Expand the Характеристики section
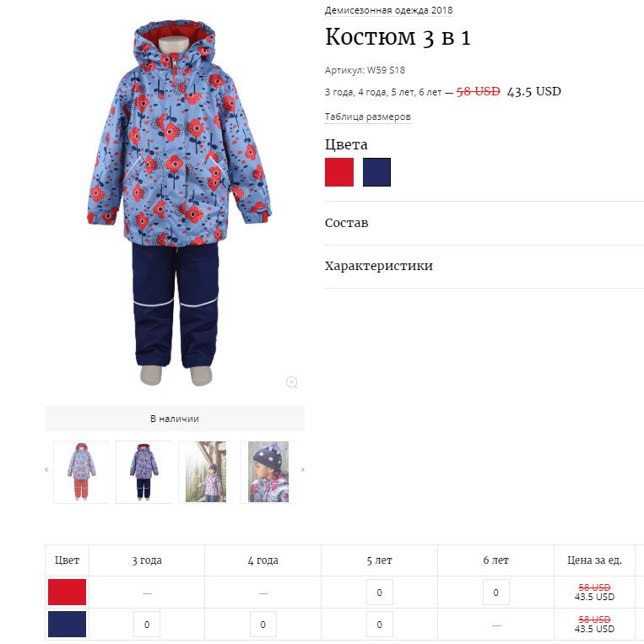 (484, 266)
